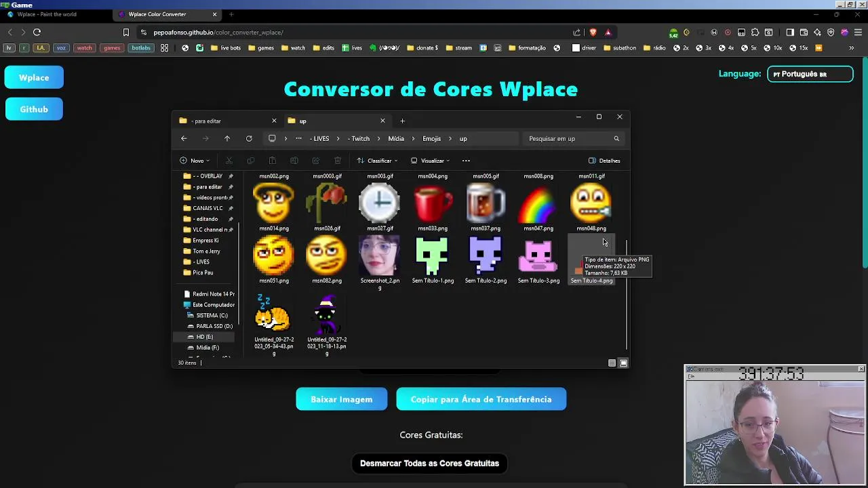Select the sleeping orange cat Untitled_09-27 image
The width and height of the screenshot is (868, 488).
[x=274, y=313]
